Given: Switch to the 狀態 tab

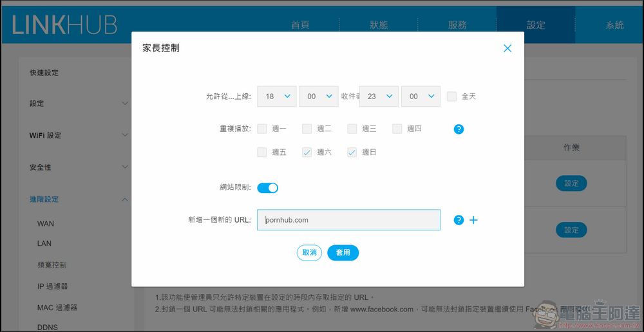Looking at the screenshot, I should 379,25.
